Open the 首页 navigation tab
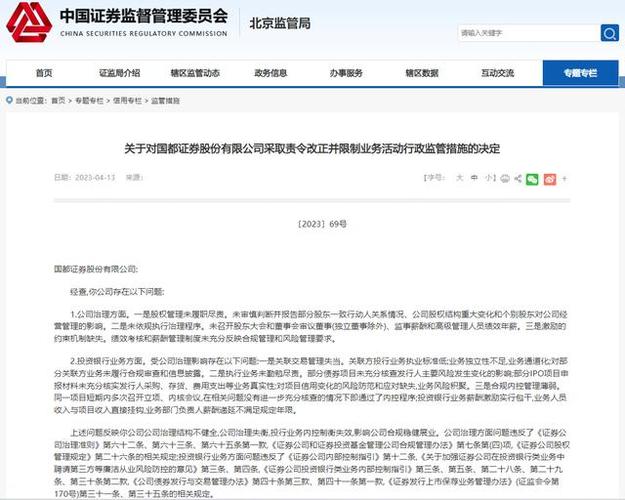Screen dimensions: 625x500 point(44,73)
